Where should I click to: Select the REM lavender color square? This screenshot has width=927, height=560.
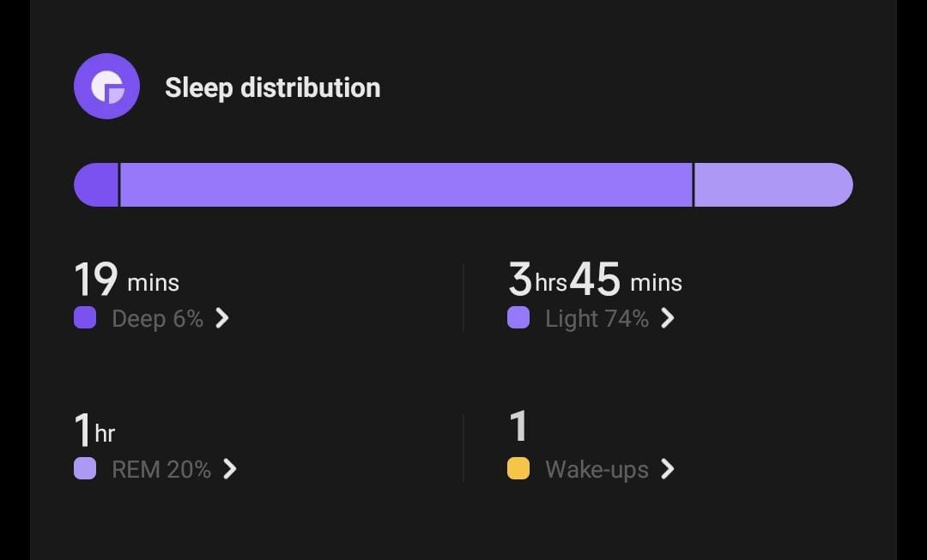point(85,468)
